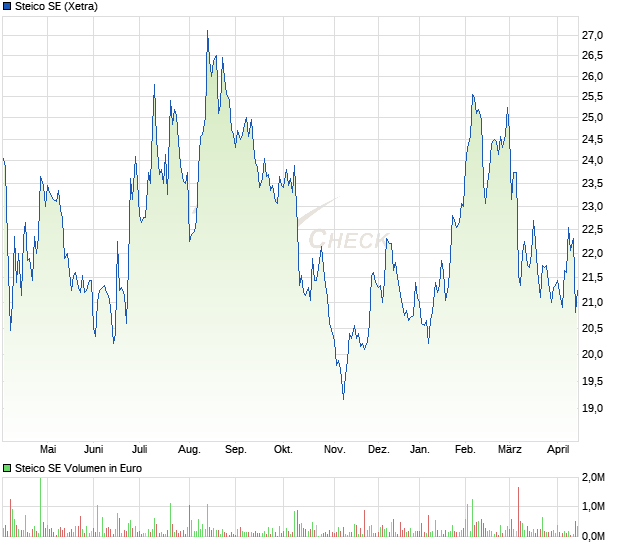Click the 26,0 price axis value

[x=592, y=76]
